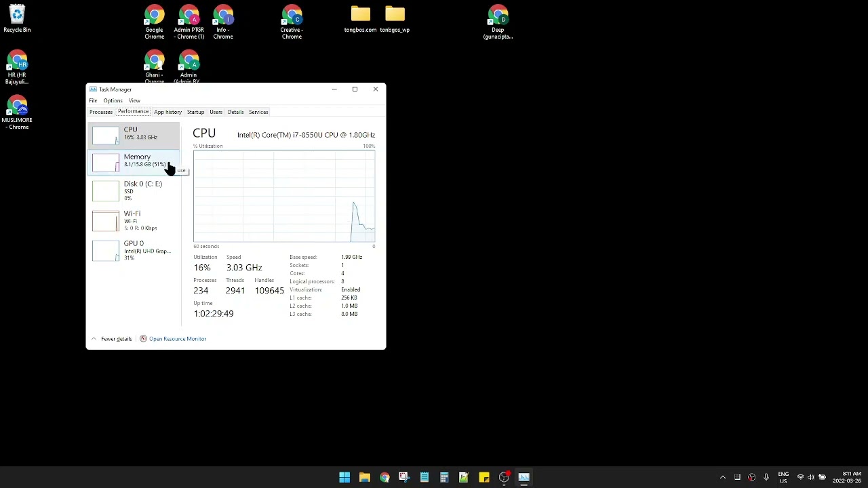
Task: Open the circular app with red badge
Action: coord(504,477)
